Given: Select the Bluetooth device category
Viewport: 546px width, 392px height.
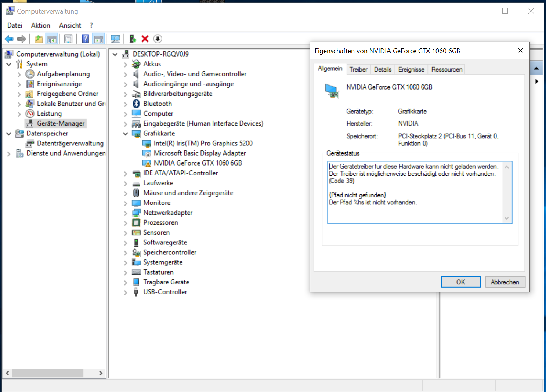Looking at the screenshot, I should point(158,104).
